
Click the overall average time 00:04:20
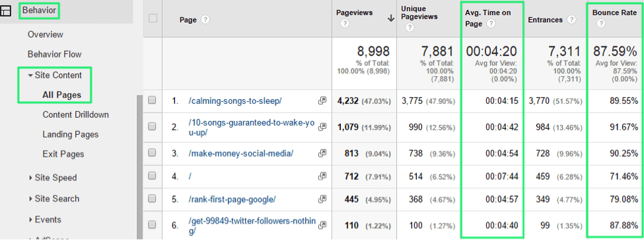491,52
